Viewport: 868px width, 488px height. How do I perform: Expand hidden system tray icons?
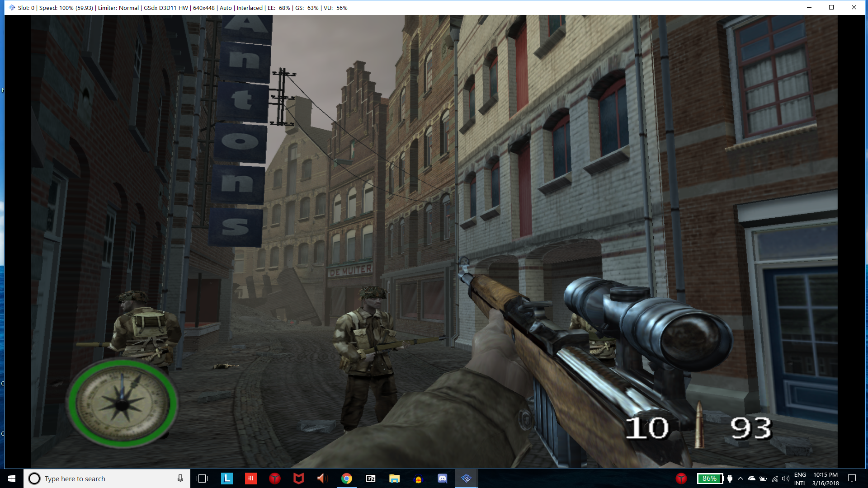pyautogui.click(x=741, y=479)
